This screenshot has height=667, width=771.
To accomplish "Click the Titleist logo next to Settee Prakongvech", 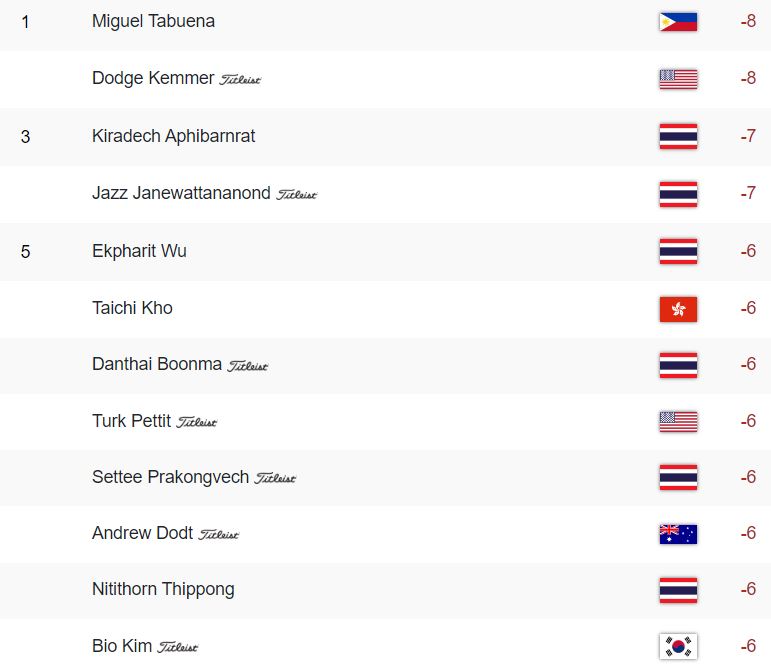I will tap(275, 478).
